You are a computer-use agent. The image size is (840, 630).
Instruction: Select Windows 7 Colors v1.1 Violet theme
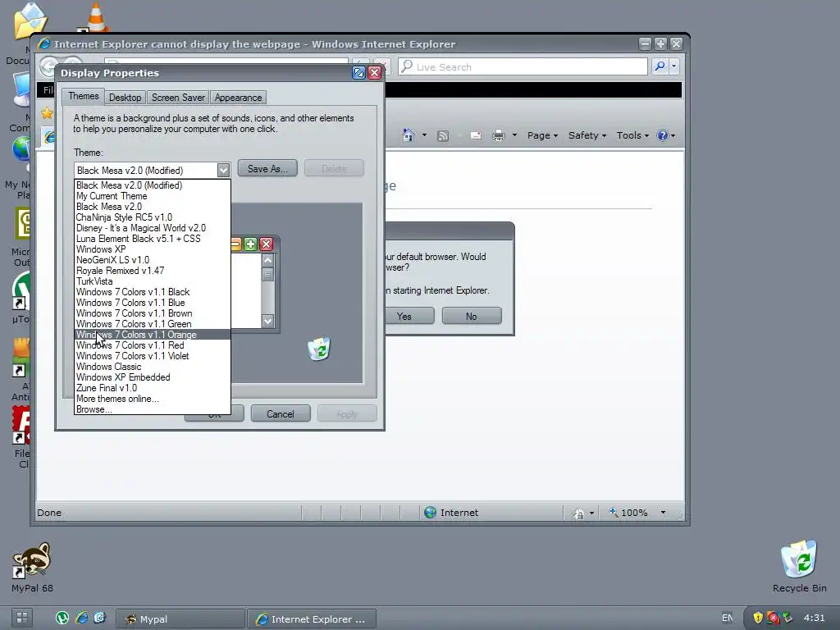point(152,356)
